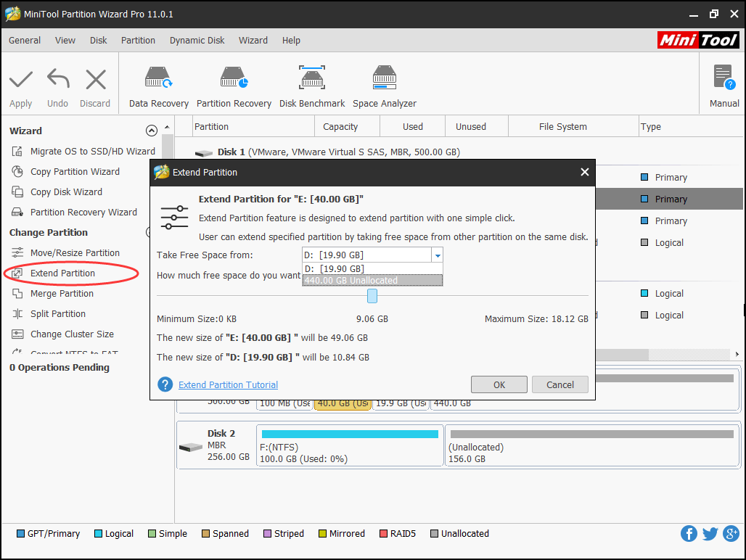Click the Undo arrow icon
This screenshot has width=746, height=560.
tap(57, 83)
